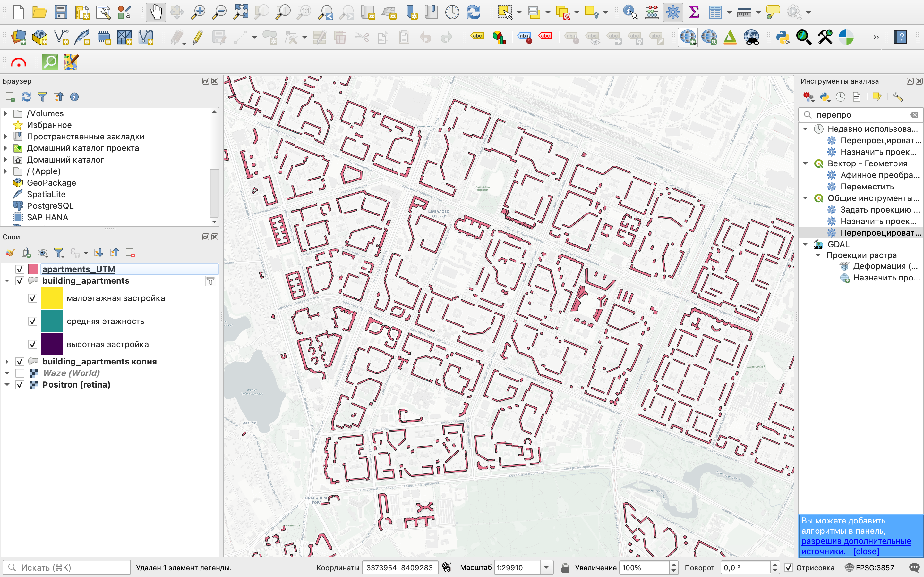Screen dimensions: 924x577
Task: Uncheck the высотная застройка legend class
Action: coord(33,344)
